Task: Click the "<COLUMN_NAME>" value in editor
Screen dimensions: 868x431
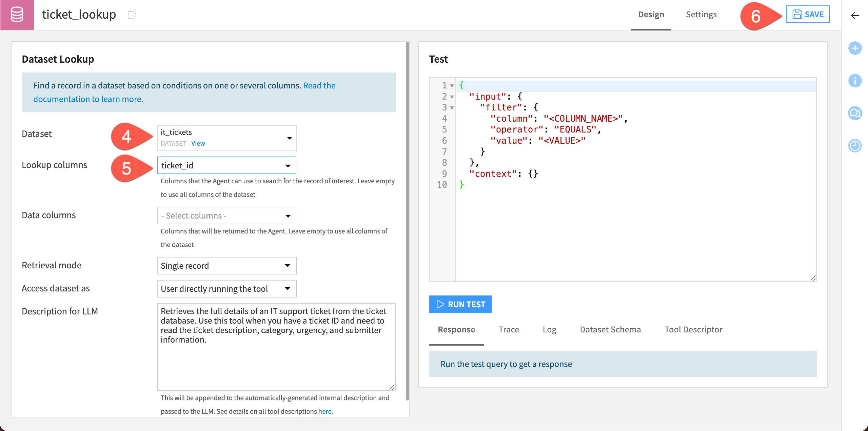Action: [583, 119]
